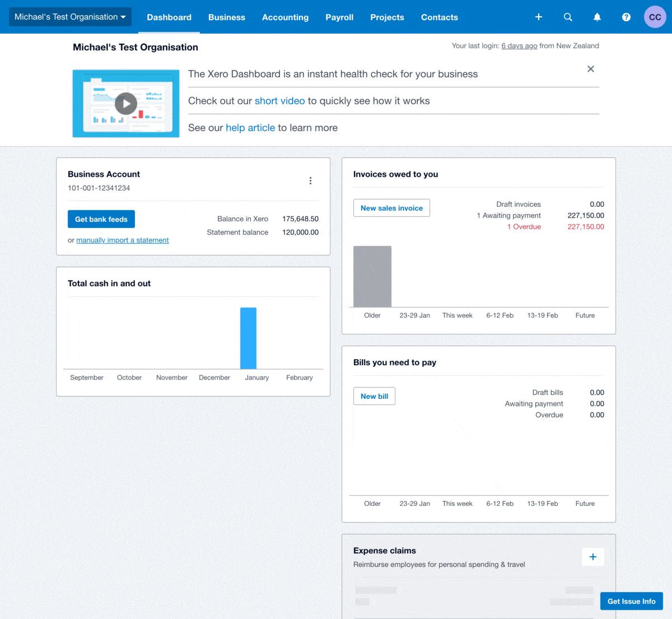This screenshot has height=619, width=672.
Task: Click the Expense claims heading
Action: pyautogui.click(x=385, y=551)
